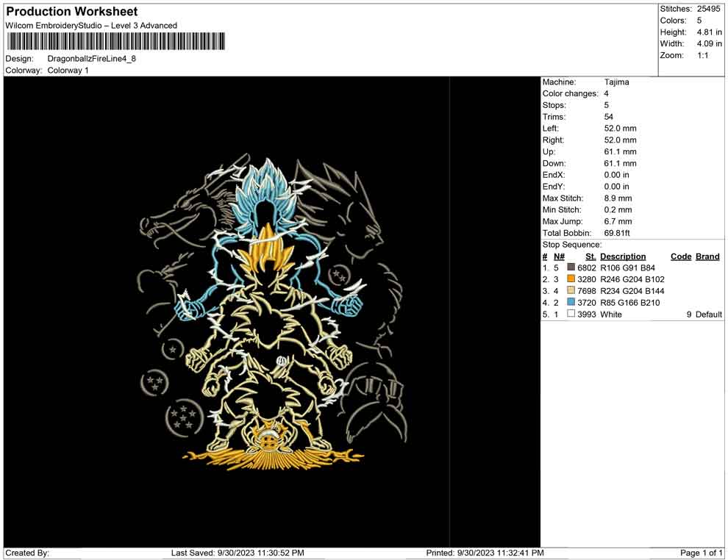The height and width of the screenshot is (560, 728).
Task: Click the 'Max Stitch' value '8.9 mm'
Action: coord(618,198)
